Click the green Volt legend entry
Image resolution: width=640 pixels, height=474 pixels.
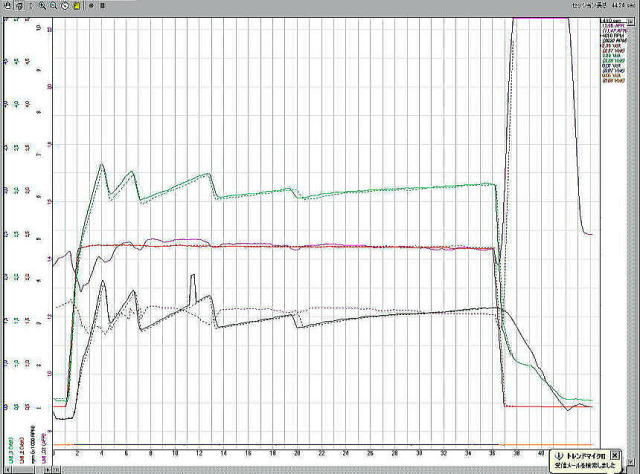click(613, 56)
